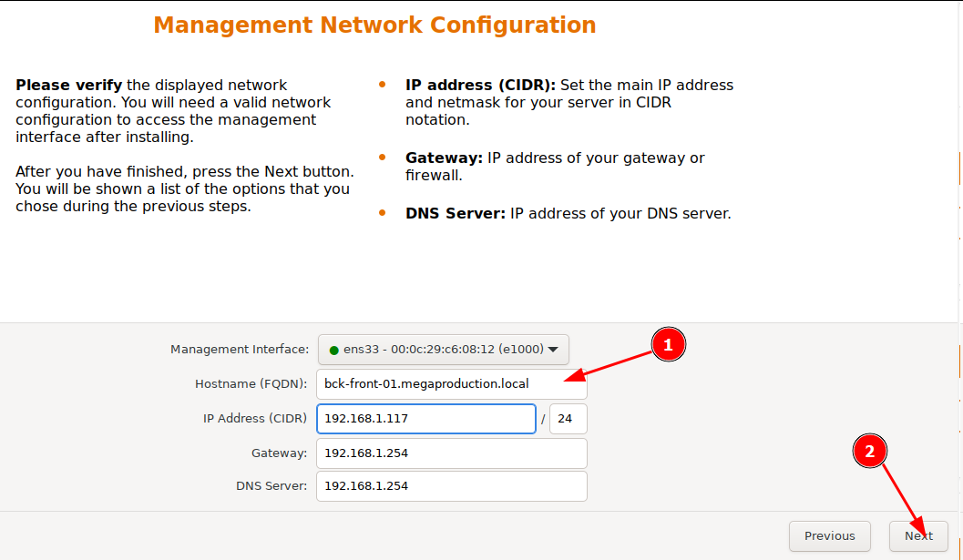The height and width of the screenshot is (560, 963).
Task: Click the orange bullet beside Gateway description
Action: click(382, 158)
